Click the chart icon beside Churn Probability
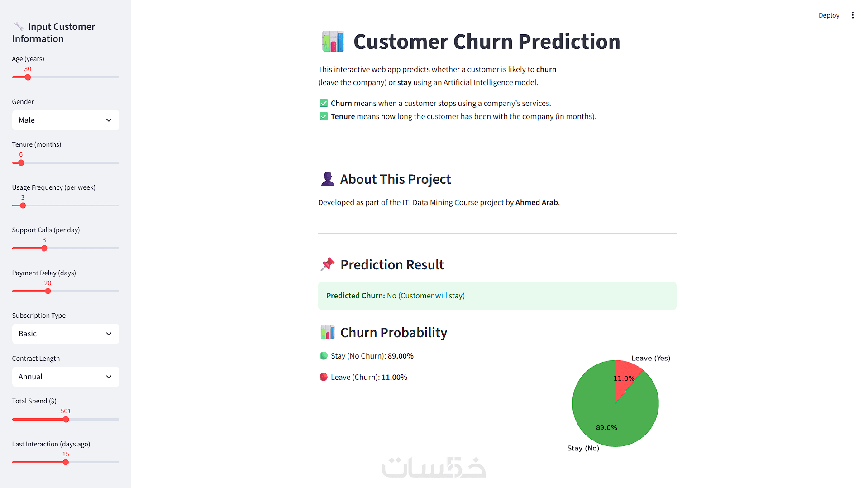868x488 pixels. [328, 332]
